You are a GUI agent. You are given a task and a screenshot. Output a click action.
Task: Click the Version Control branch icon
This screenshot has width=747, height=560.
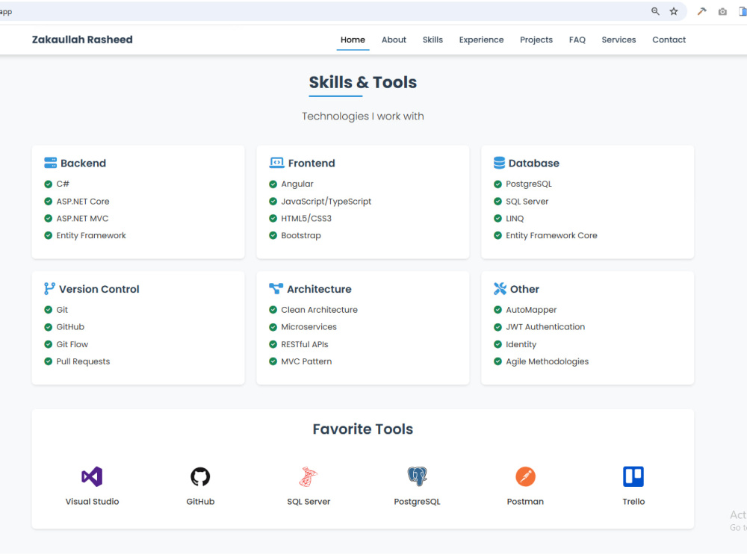pos(49,288)
